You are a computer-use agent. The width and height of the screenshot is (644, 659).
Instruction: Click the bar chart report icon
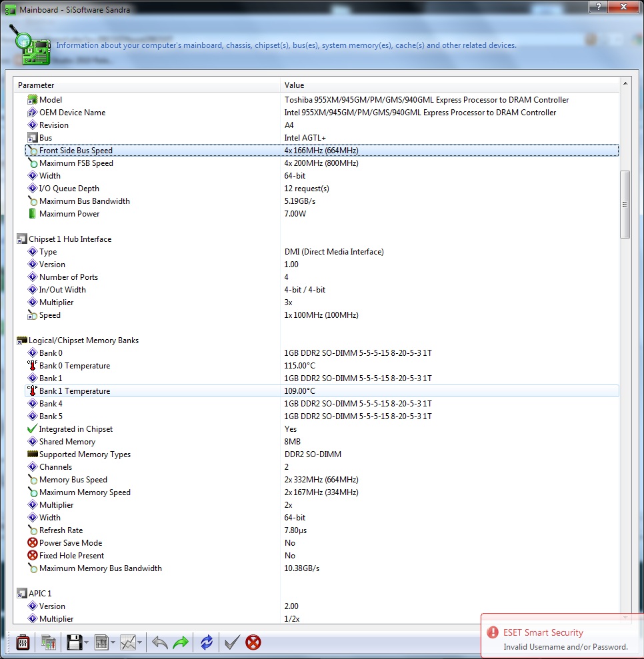point(101,642)
